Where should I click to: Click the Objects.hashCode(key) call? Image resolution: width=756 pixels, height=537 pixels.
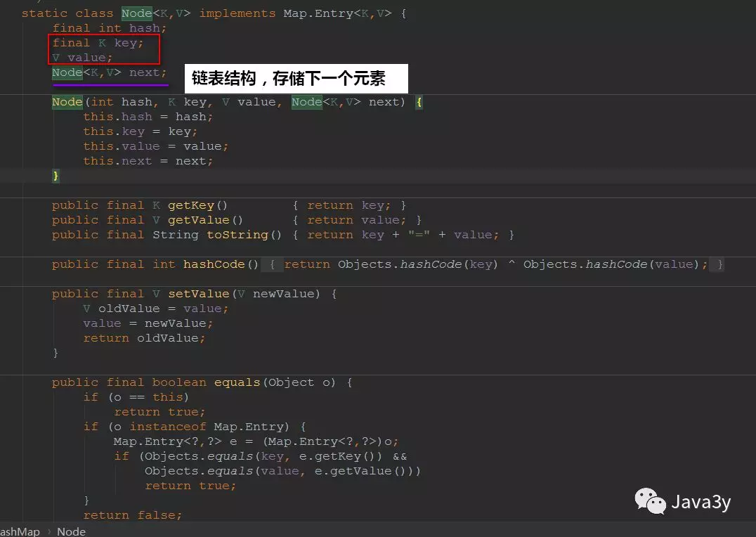pos(417,264)
